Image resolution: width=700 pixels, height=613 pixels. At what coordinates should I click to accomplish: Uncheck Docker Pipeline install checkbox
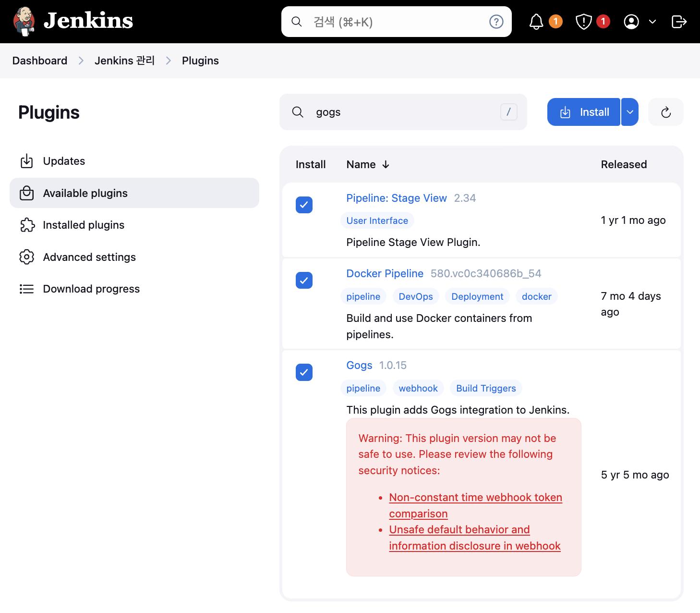(x=304, y=280)
